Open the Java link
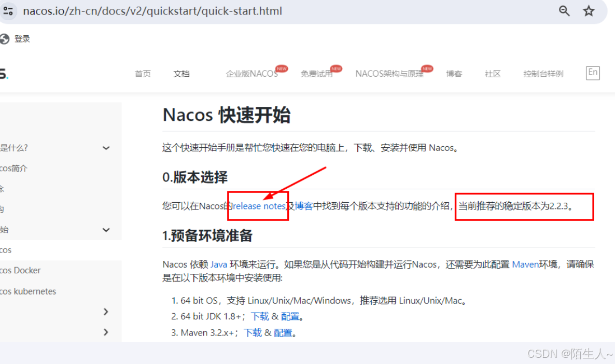Screen dimensions: 615x364 [219, 264]
